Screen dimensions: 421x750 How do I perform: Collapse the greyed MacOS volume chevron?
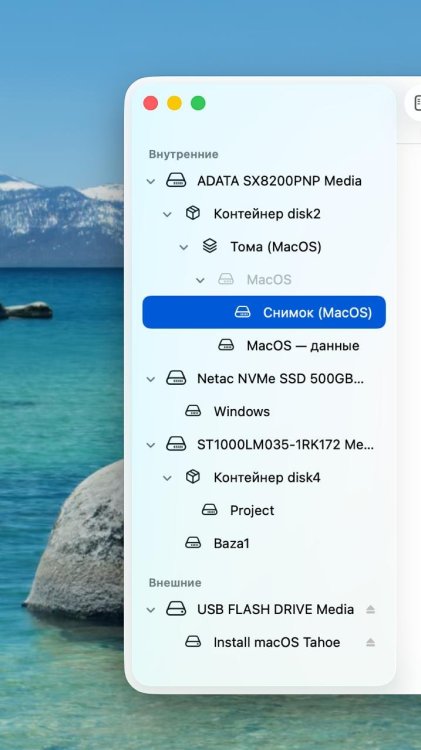(200, 280)
